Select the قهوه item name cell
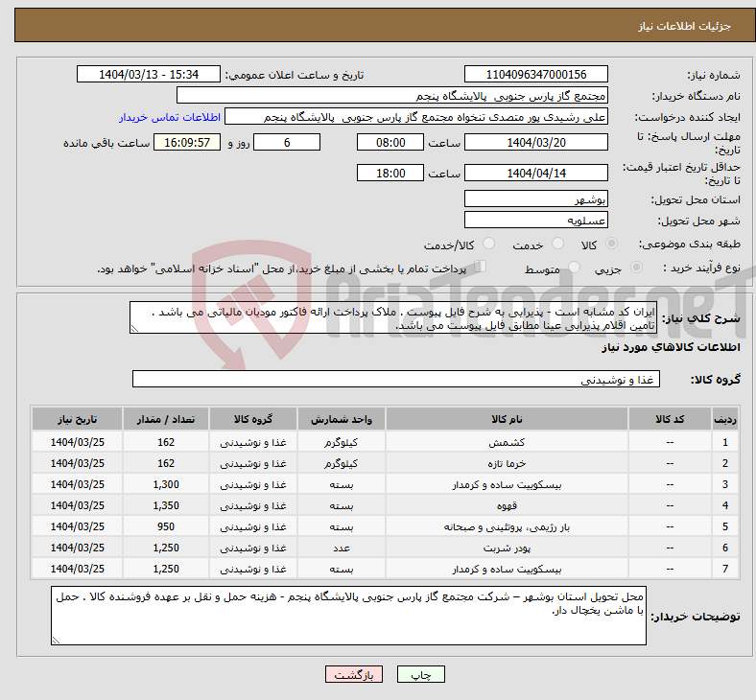The image size is (756, 700). 507,505
